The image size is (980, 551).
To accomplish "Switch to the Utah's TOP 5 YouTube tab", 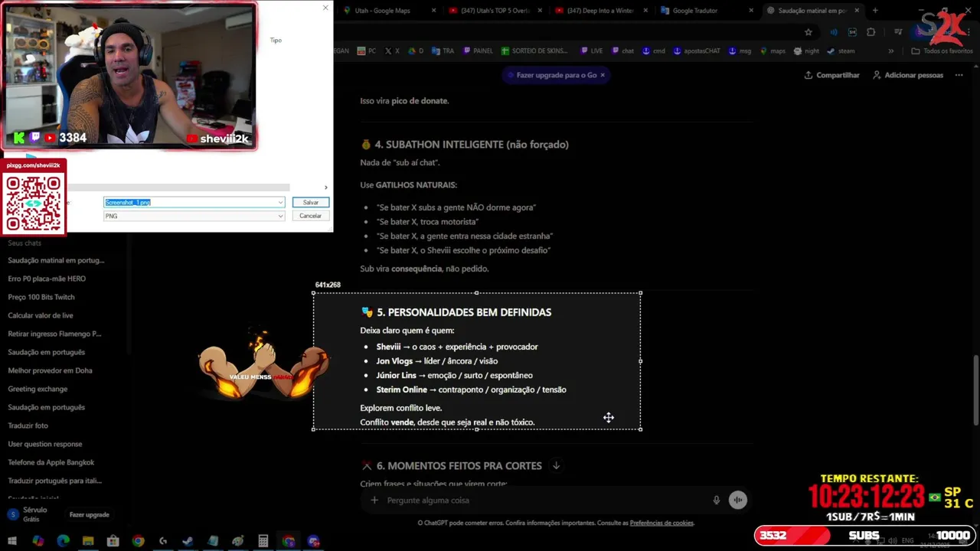I will 495,11.
